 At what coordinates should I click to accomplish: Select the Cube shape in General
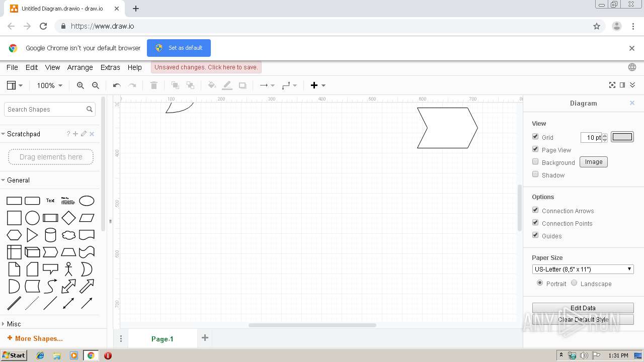(x=32, y=252)
